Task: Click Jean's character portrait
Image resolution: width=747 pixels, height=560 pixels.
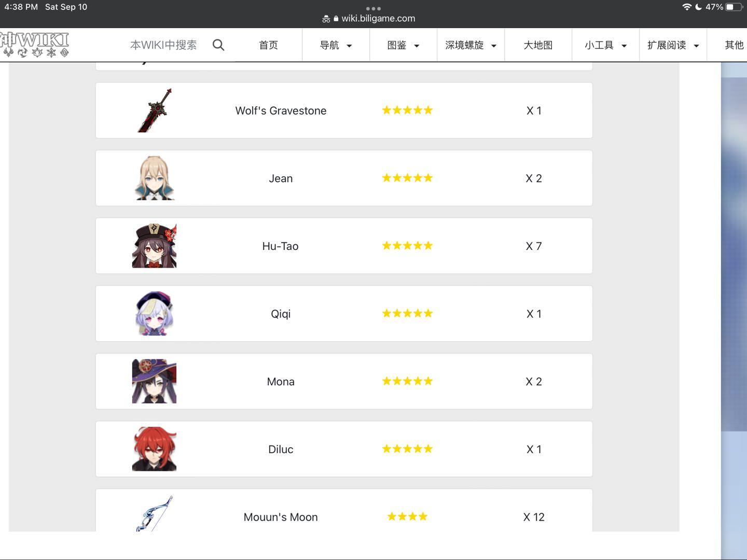Action: click(155, 178)
